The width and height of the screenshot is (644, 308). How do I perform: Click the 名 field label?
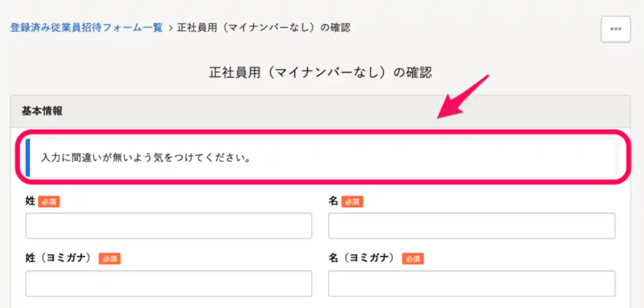pyautogui.click(x=333, y=202)
